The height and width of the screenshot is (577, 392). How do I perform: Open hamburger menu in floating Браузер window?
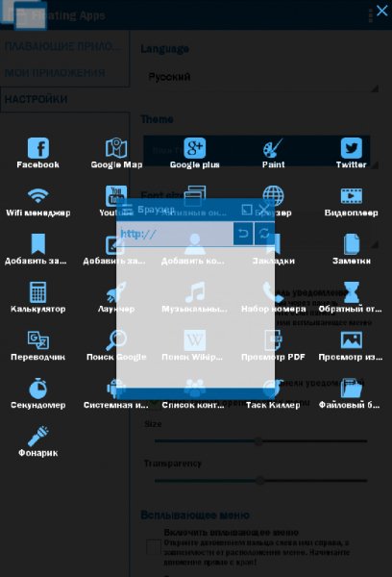click(x=127, y=210)
